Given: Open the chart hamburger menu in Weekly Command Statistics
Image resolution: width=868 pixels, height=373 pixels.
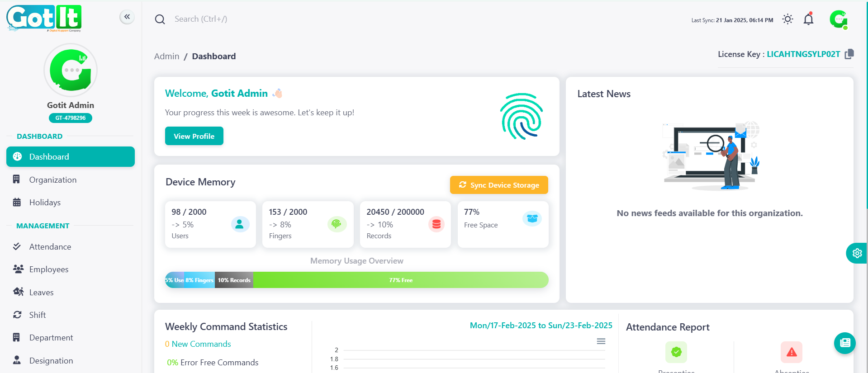Looking at the screenshot, I should [601, 341].
